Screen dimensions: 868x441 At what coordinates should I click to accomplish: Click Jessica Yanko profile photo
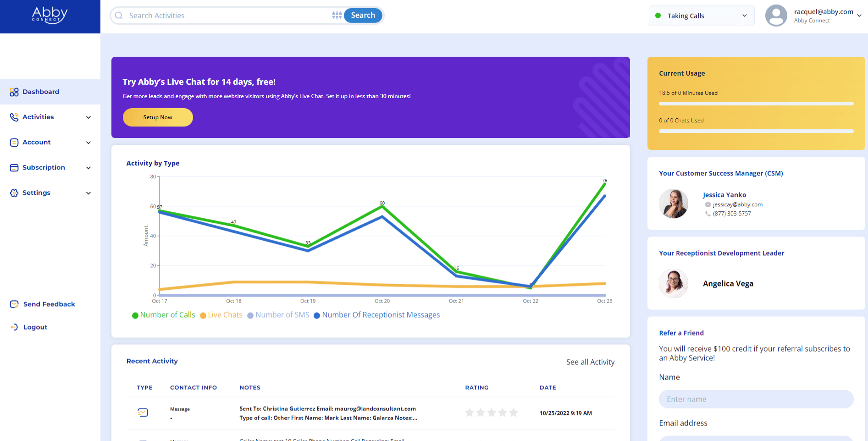(x=674, y=204)
